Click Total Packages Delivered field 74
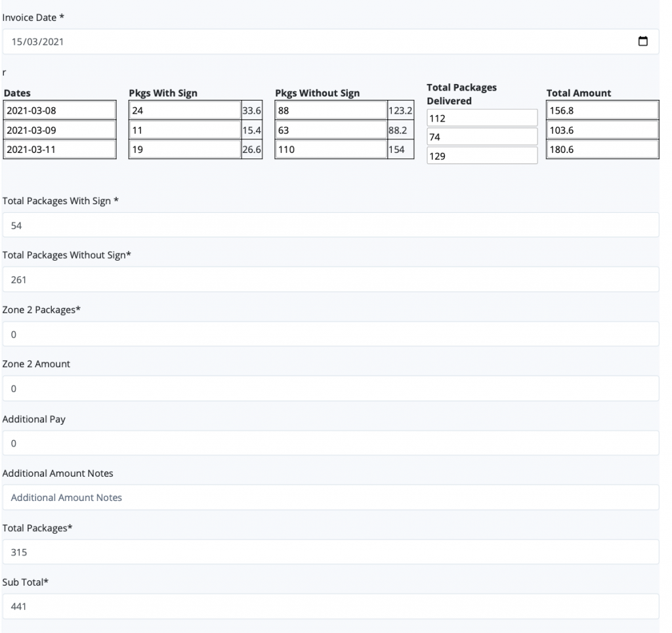Viewport: 672px width, 633px height. point(482,137)
